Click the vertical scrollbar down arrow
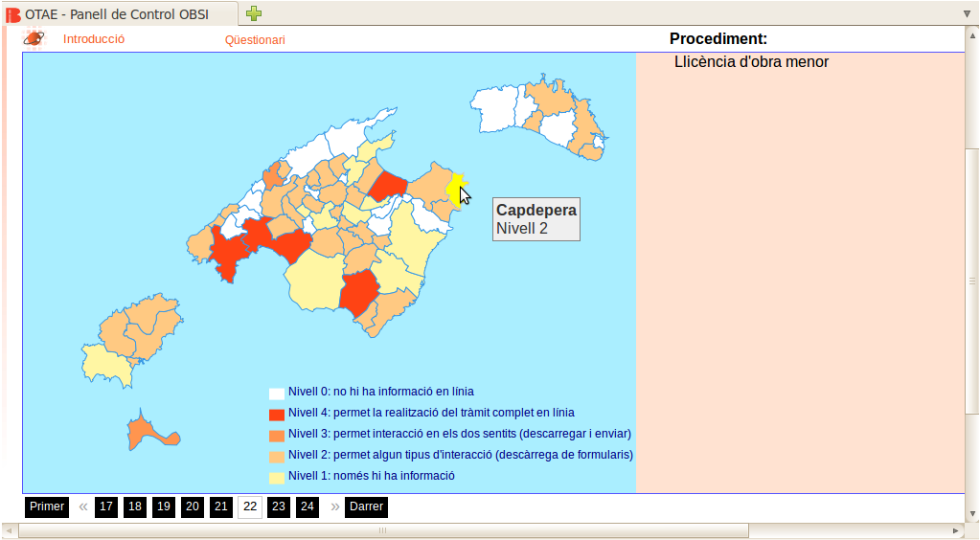980x540 pixels. pyautogui.click(x=972, y=514)
